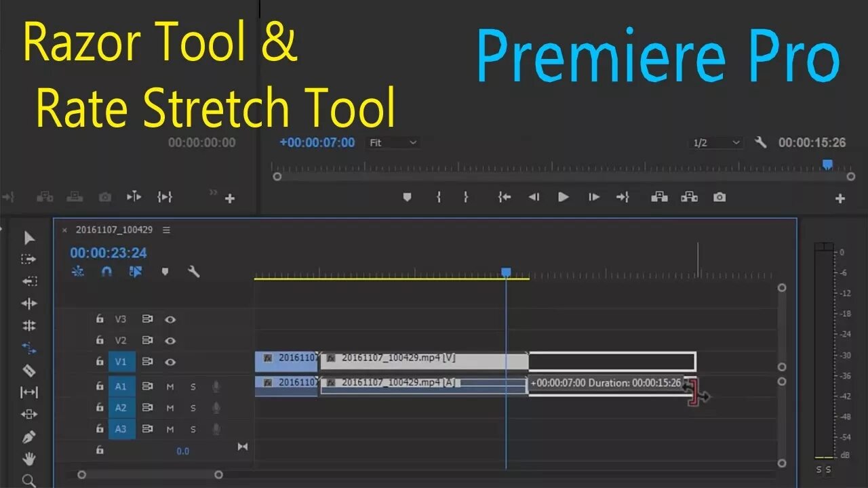This screenshot has width=868, height=488.
Task: Step back one frame
Action: pyautogui.click(x=534, y=197)
